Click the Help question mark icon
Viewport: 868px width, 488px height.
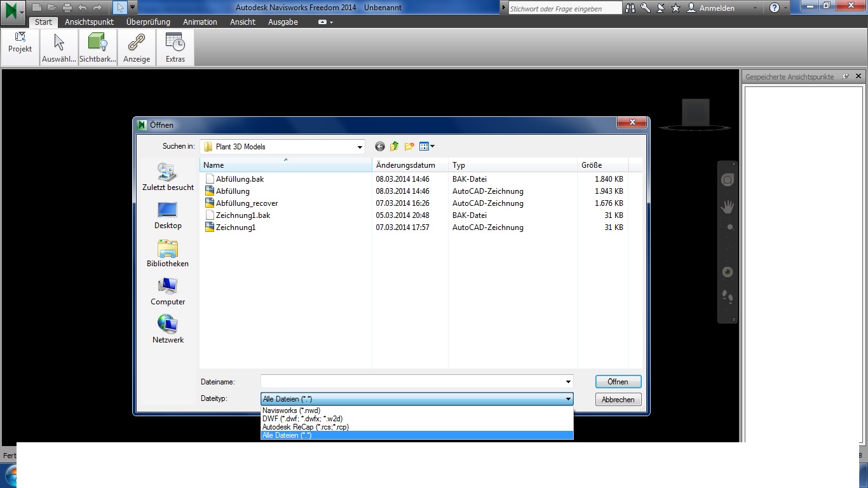tap(774, 8)
